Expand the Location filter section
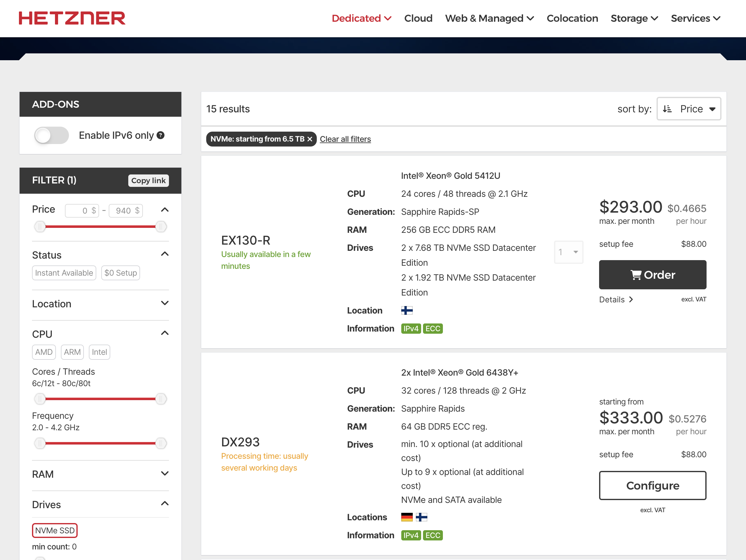 (165, 303)
